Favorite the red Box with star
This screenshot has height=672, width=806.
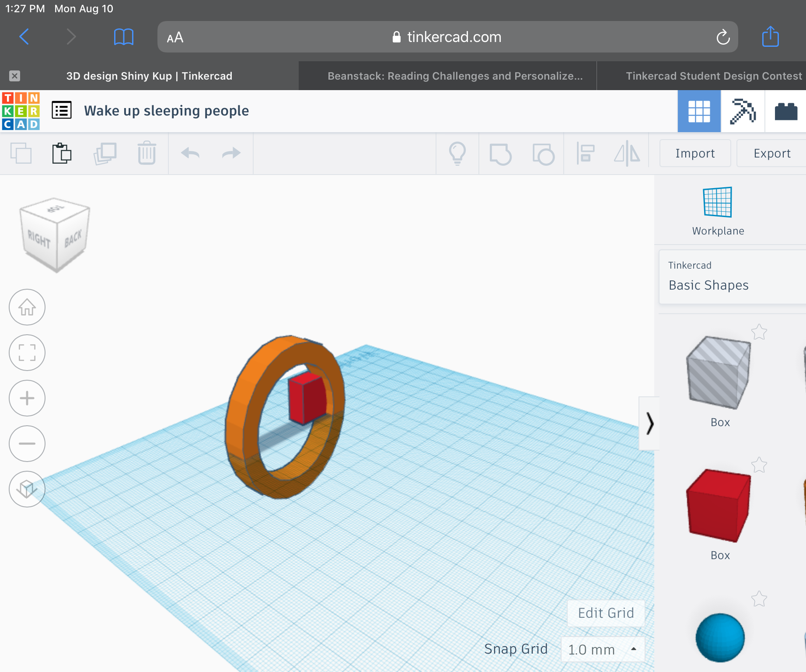pyautogui.click(x=759, y=465)
